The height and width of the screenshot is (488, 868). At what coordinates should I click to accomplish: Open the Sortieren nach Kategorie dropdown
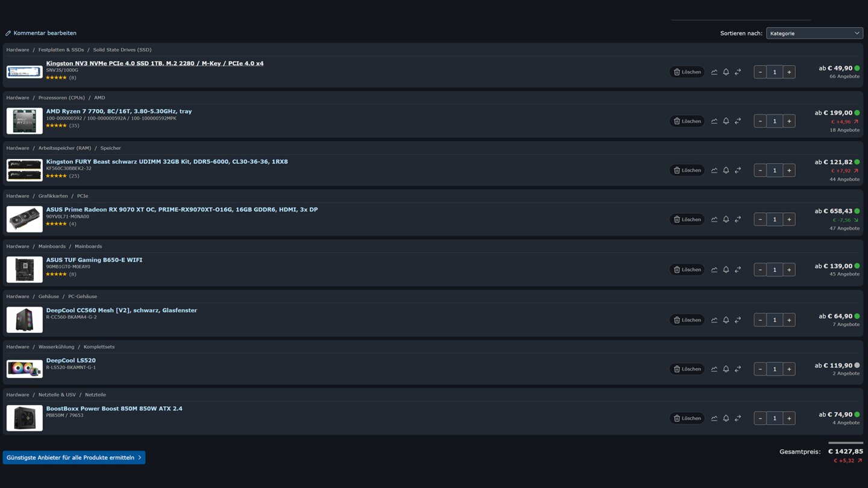(x=814, y=33)
